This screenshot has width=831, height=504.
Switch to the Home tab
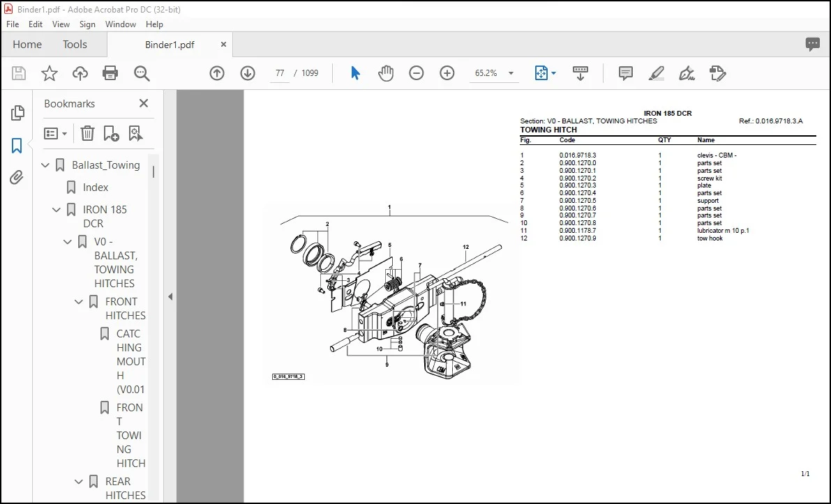point(27,45)
